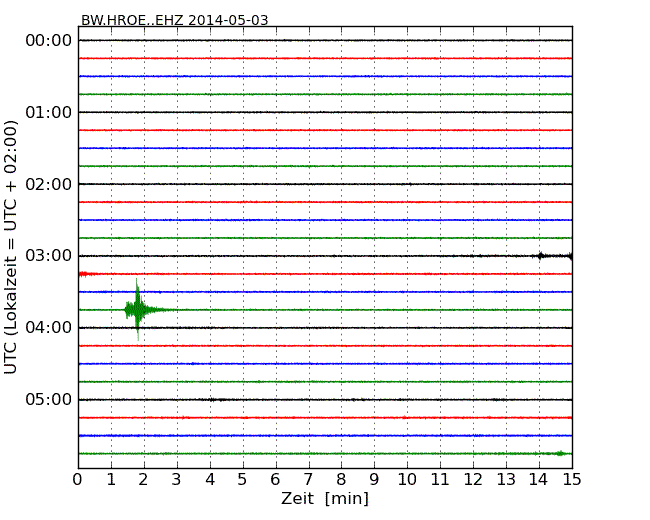This screenshot has height=520, width=650.
Task: Click the "Zeit [min]" axis label
Action: (325, 498)
